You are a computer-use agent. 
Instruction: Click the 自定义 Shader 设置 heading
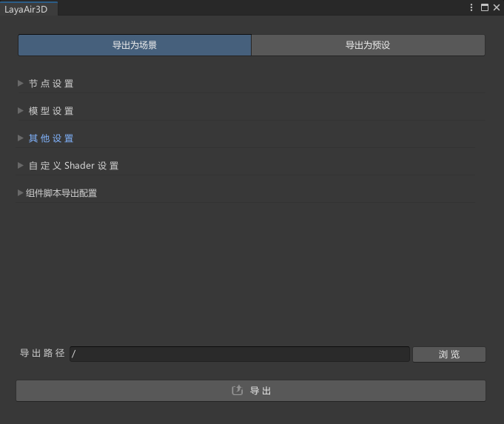73,166
